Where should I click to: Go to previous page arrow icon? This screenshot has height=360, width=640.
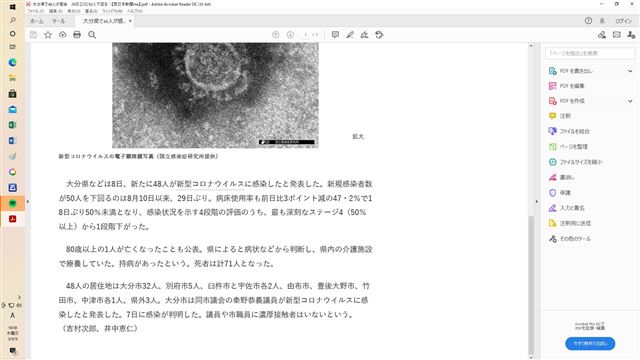[276, 35]
